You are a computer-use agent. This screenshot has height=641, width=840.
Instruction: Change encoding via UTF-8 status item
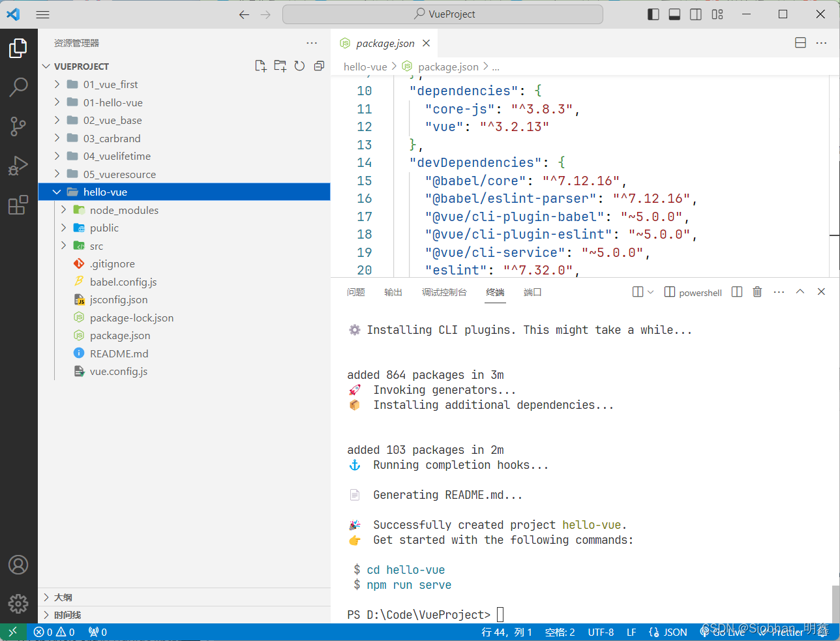pos(601,632)
